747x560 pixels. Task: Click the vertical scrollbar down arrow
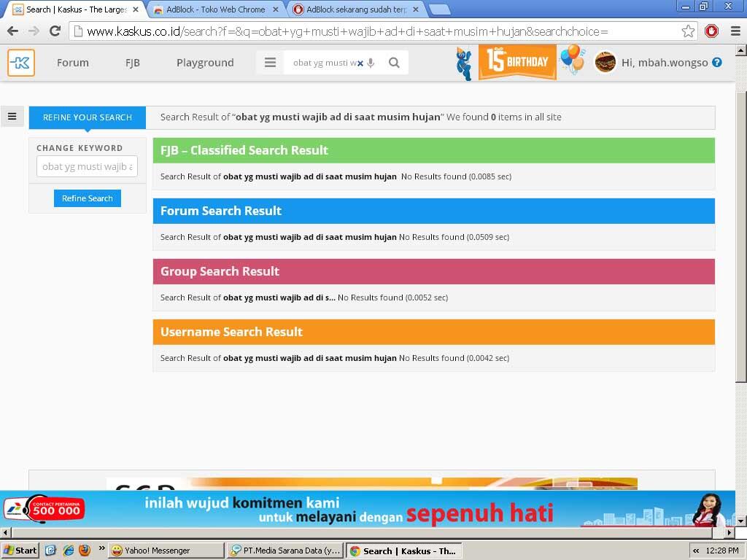(x=741, y=521)
